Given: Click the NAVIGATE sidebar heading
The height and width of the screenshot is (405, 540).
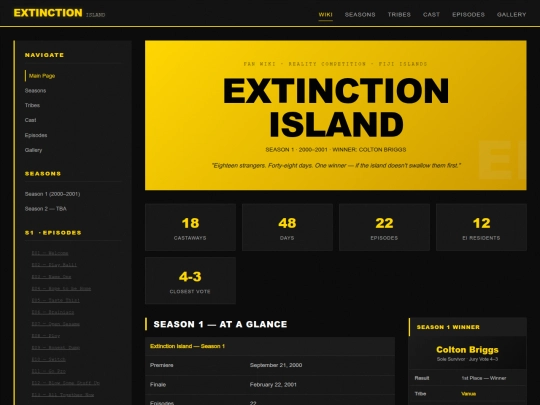Looking at the screenshot, I should (x=44, y=55).
